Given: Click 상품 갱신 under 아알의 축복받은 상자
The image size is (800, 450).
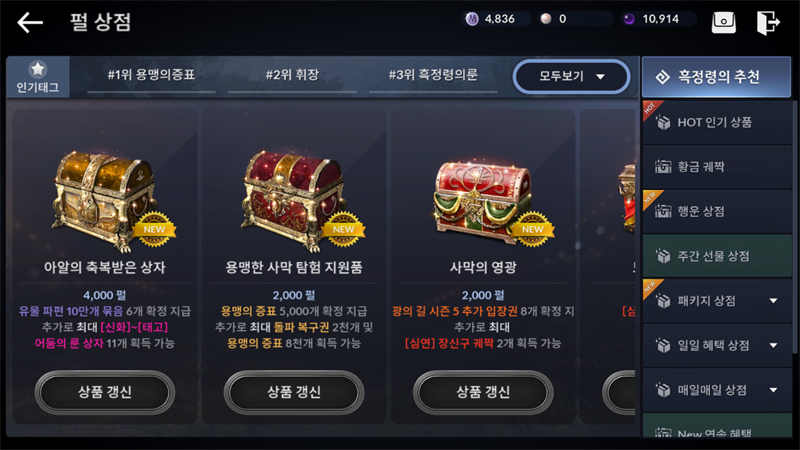Looking at the screenshot, I should coord(105,392).
